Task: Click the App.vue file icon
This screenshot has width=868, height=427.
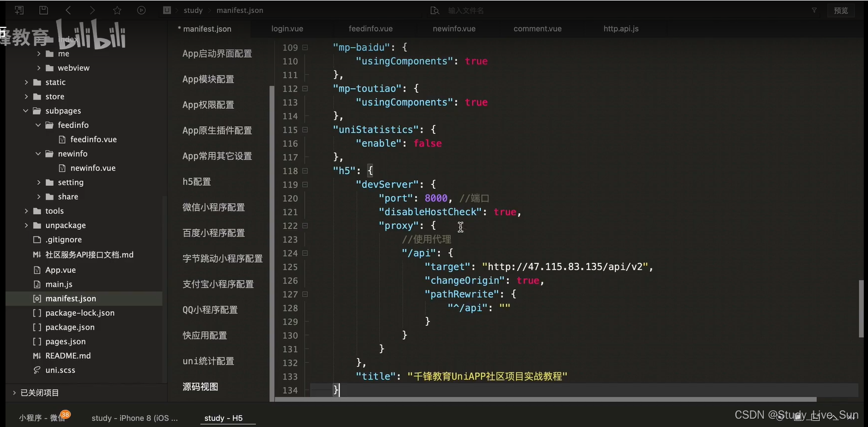Action: pos(37,270)
